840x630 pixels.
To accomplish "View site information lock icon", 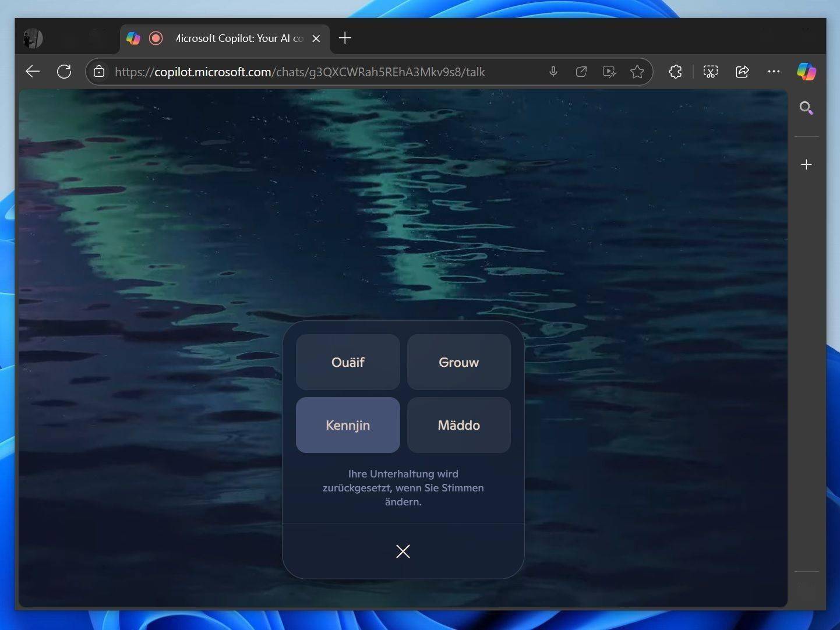I will pyautogui.click(x=100, y=72).
